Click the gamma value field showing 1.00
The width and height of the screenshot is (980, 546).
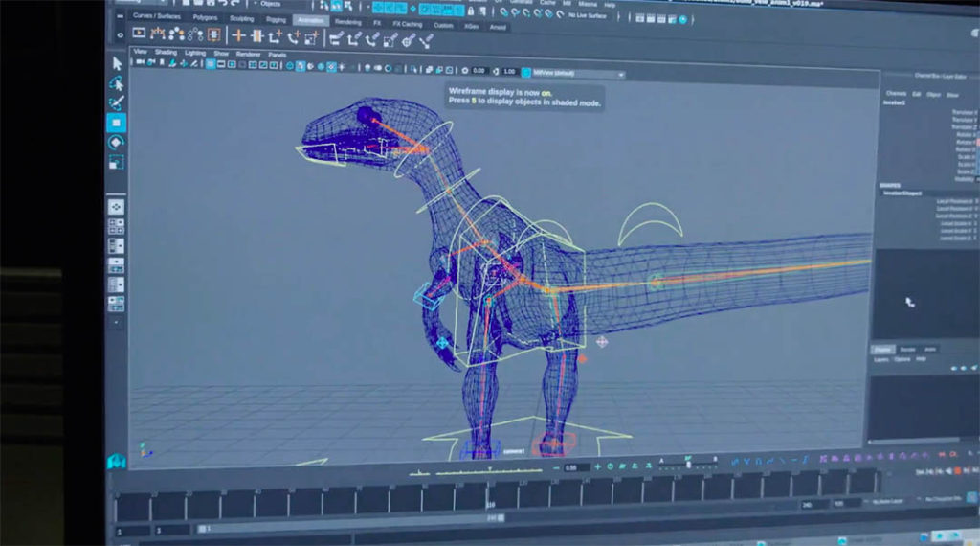tap(509, 71)
